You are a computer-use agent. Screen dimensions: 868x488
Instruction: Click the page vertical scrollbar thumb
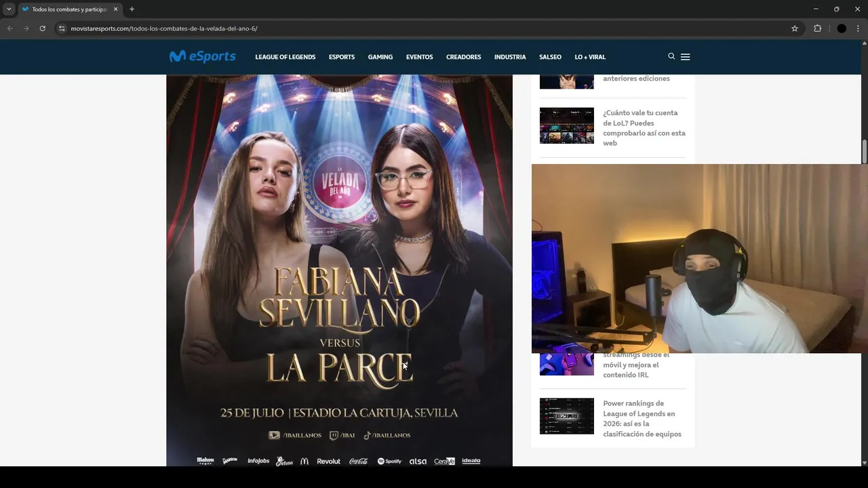(864, 151)
